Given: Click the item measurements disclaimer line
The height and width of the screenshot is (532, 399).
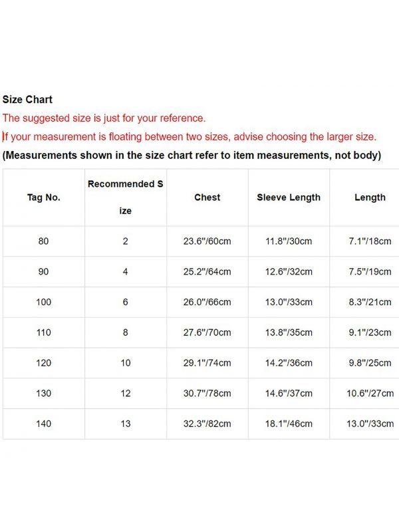Looking at the screenshot, I should [192, 156].
